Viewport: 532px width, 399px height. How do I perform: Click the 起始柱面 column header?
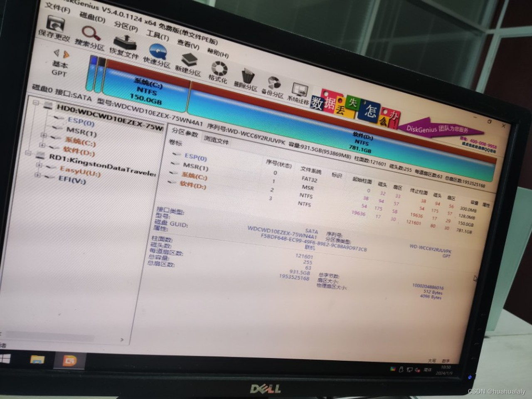click(x=362, y=180)
